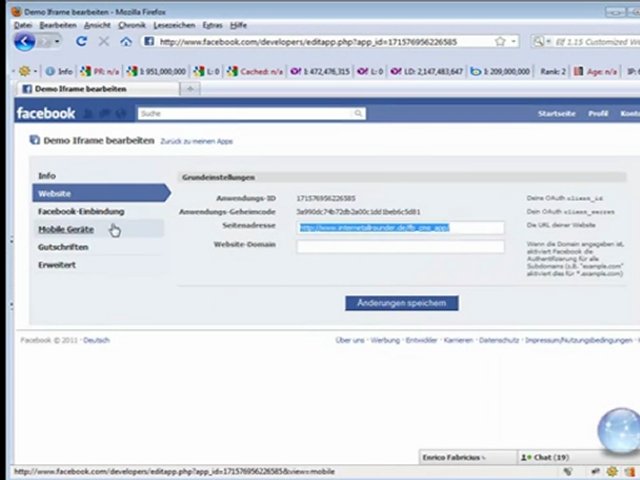Click the stop loading X icon
This screenshot has height=480, width=640.
(104, 41)
